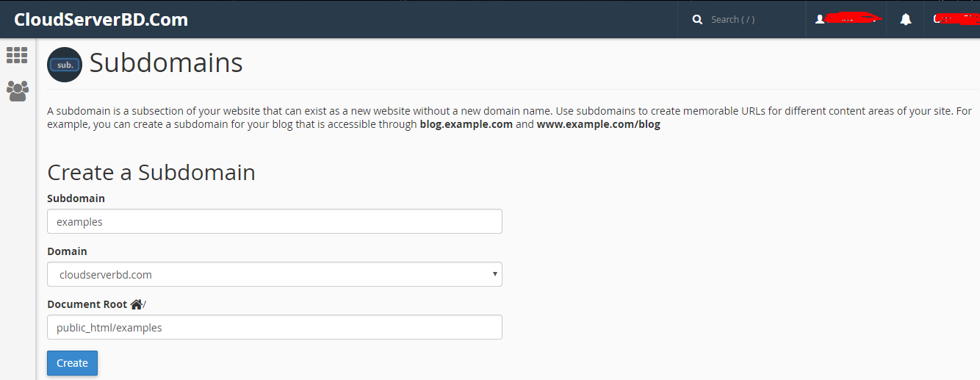Click into the Document Root field
Image resolution: width=980 pixels, height=380 pixels.
[274, 327]
